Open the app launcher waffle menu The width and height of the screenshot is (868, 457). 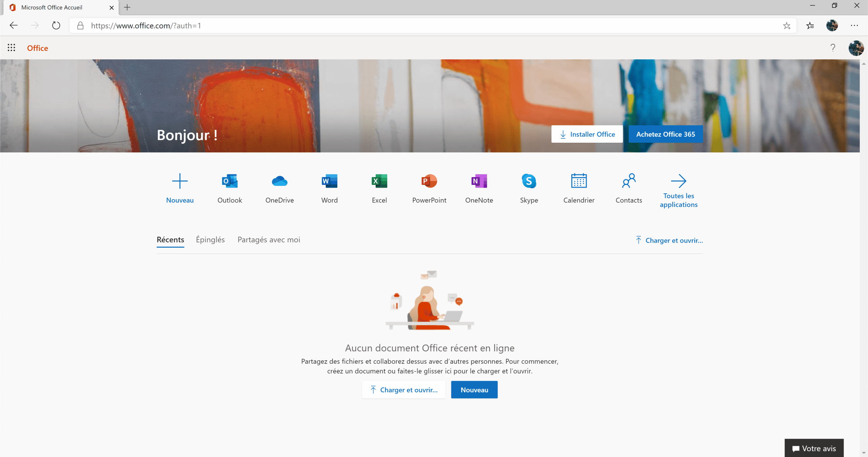pyautogui.click(x=12, y=48)
